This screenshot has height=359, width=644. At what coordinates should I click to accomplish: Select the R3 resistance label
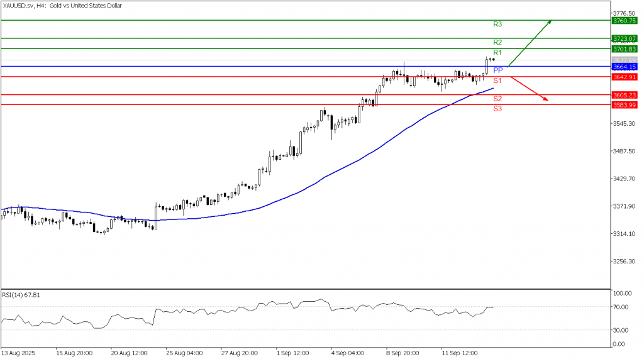coord(497,25)
